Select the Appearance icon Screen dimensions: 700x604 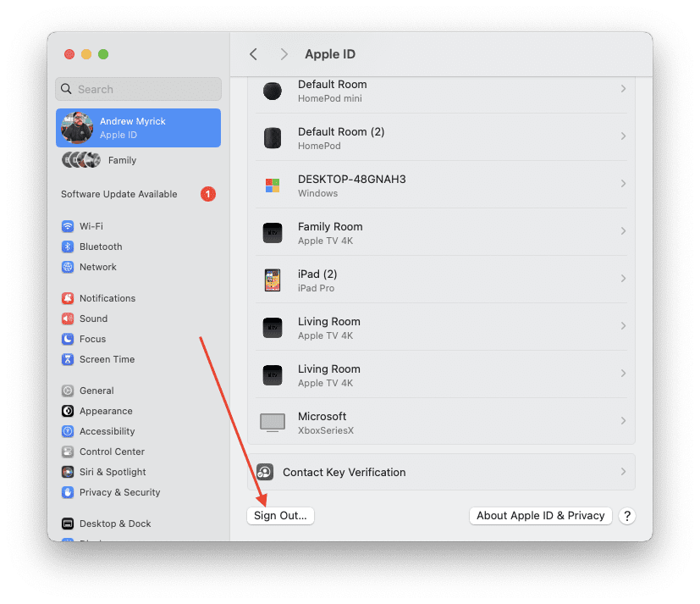click(68, 411)
